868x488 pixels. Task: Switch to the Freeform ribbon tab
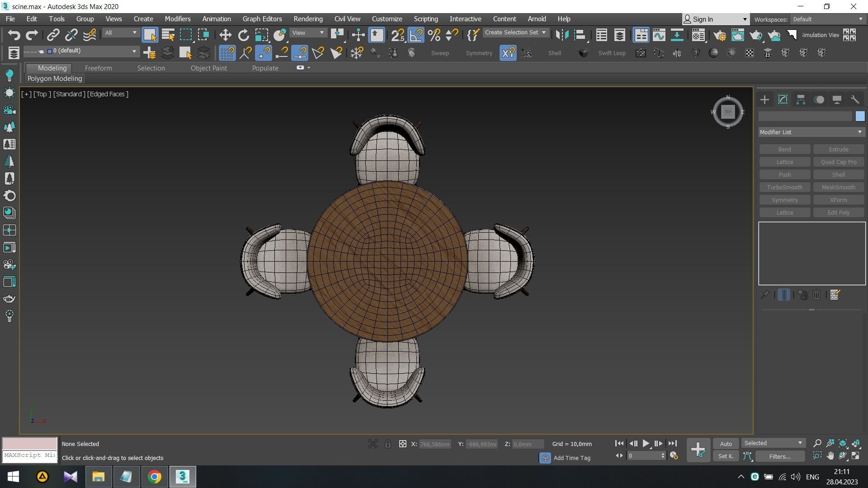(x=98, y=68)
